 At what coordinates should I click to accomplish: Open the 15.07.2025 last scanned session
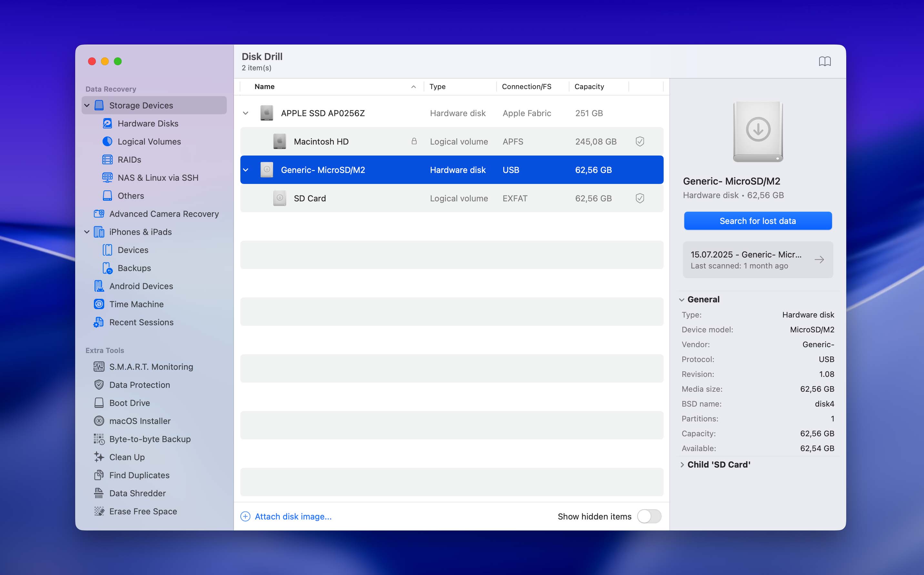pos(758,260)
